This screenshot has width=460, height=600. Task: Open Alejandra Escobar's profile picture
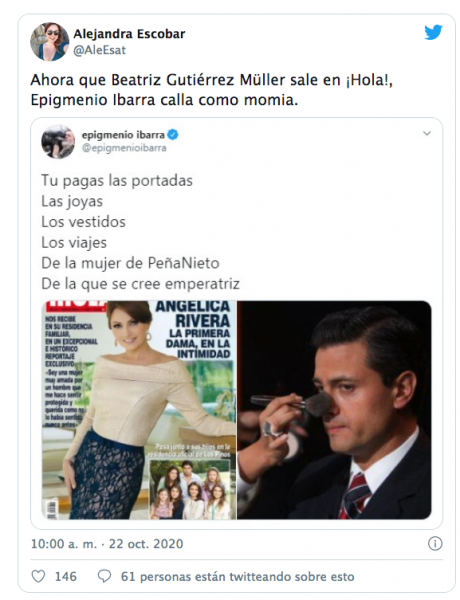50,42
